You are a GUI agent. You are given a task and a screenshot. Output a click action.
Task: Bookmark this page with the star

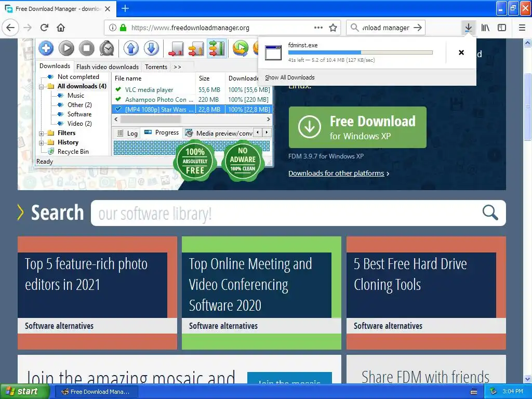(333, 28)
